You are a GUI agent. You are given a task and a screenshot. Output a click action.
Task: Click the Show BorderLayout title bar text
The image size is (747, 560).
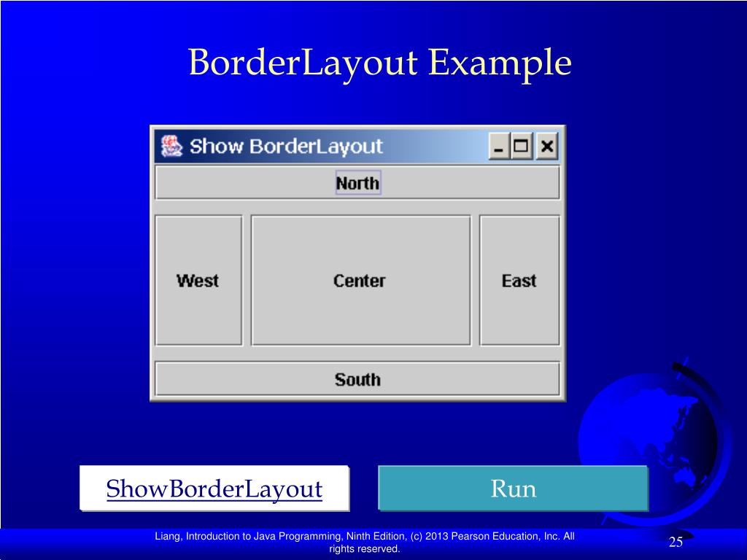pos(286,146)
